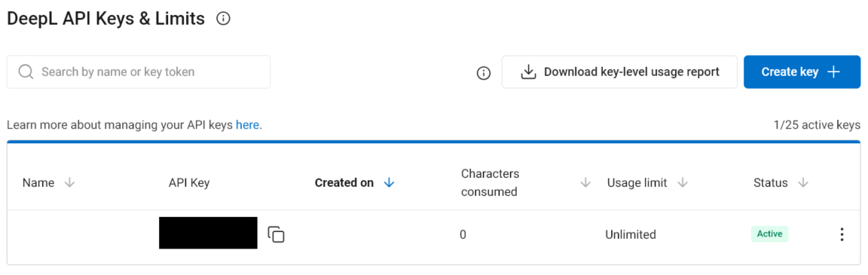
Task: Sort by Name arrow
Action: (x=70, y=182)
